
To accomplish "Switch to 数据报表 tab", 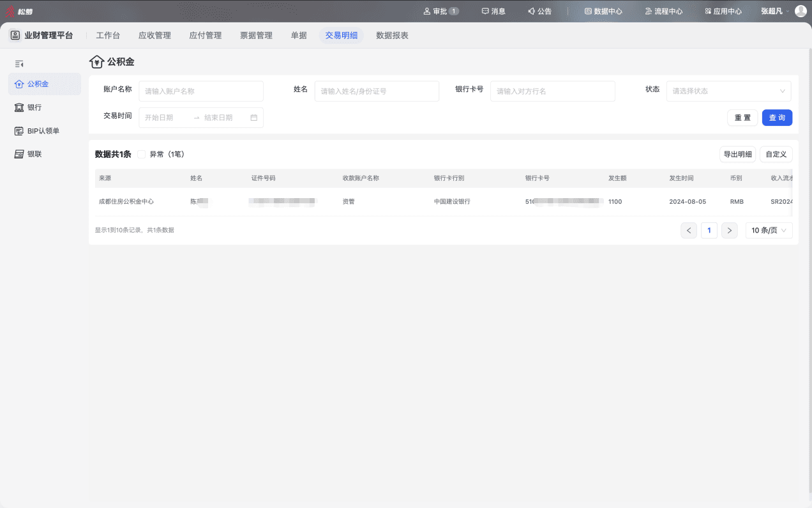I will pyautogui.click(x=393, y=35).
